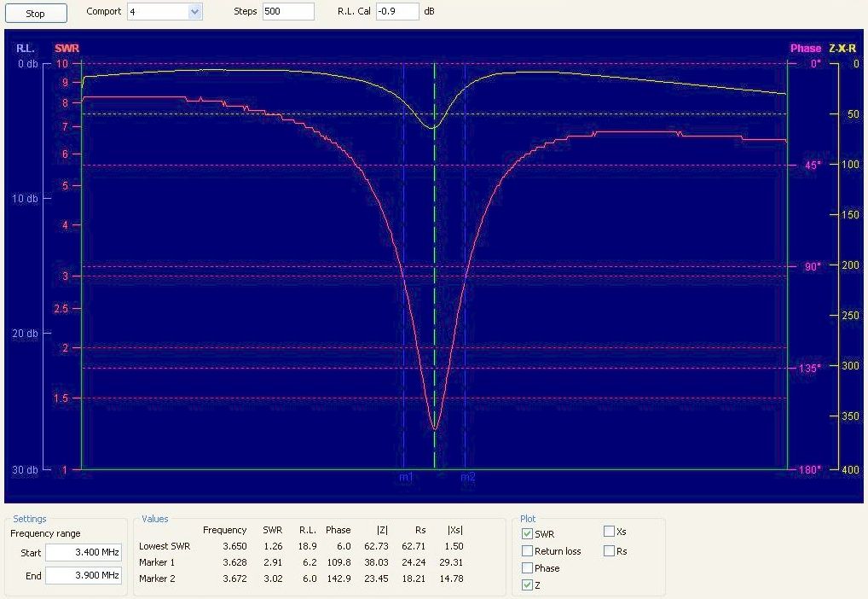The image size is (868, 599).
Task: Click the Marker 1 row label
Action: point(157,562)
